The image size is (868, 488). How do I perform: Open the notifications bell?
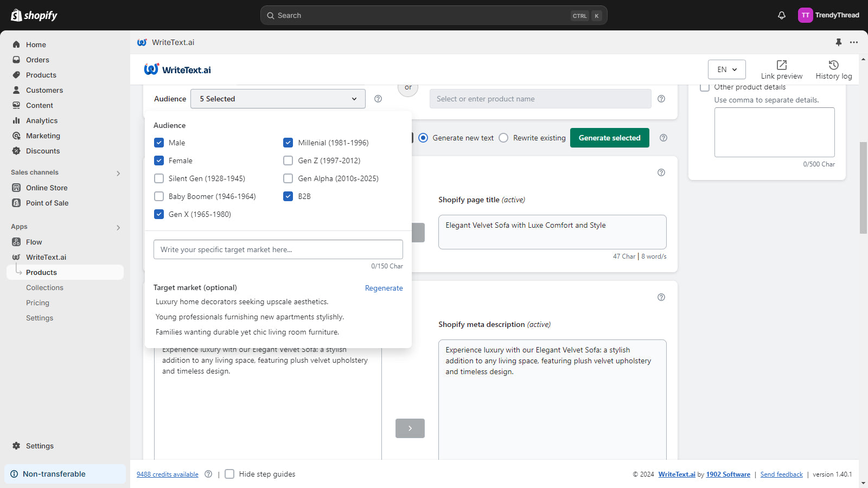coord(781,15)
